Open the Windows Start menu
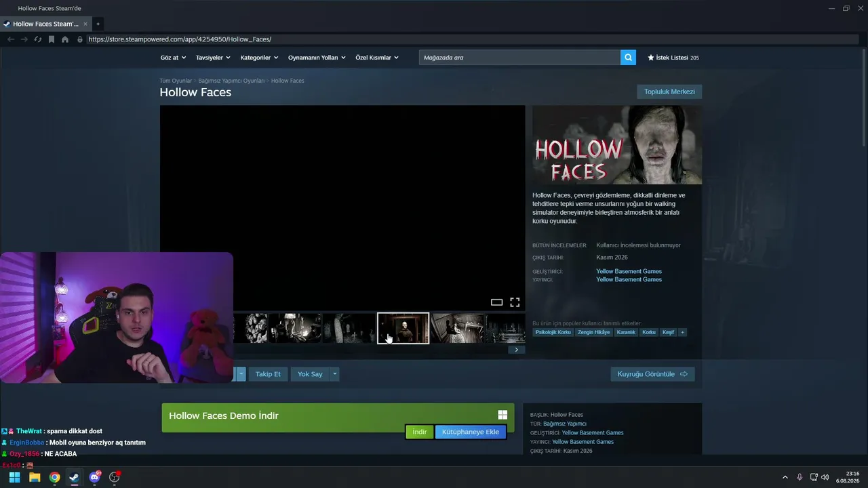Screen dimensions: 868x488 [x=14, y=477]
